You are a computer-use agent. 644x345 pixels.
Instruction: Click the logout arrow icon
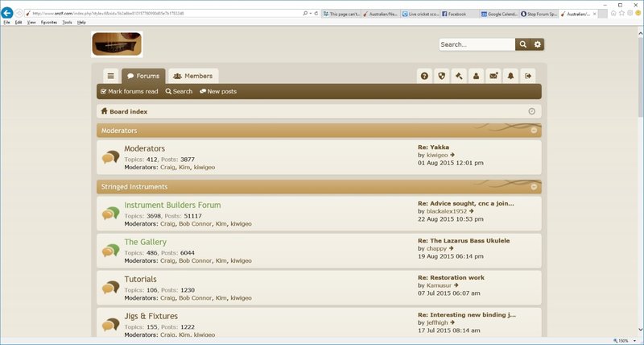tap(528, 76)
